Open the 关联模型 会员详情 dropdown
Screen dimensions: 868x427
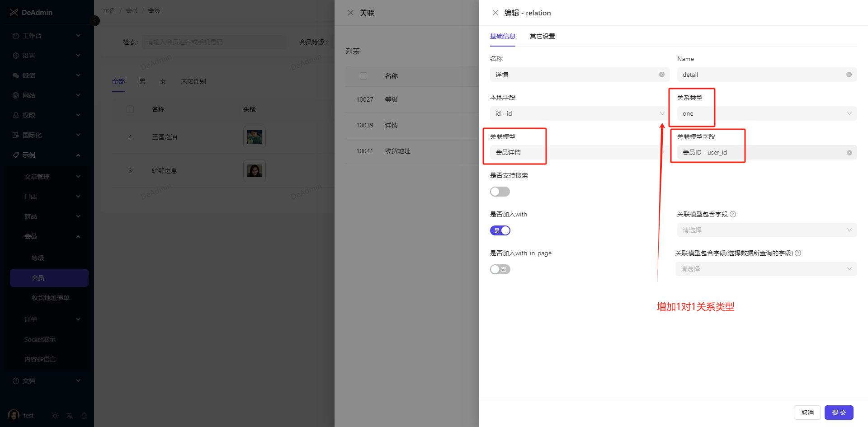pyautogui.click(x=580, y=152)
